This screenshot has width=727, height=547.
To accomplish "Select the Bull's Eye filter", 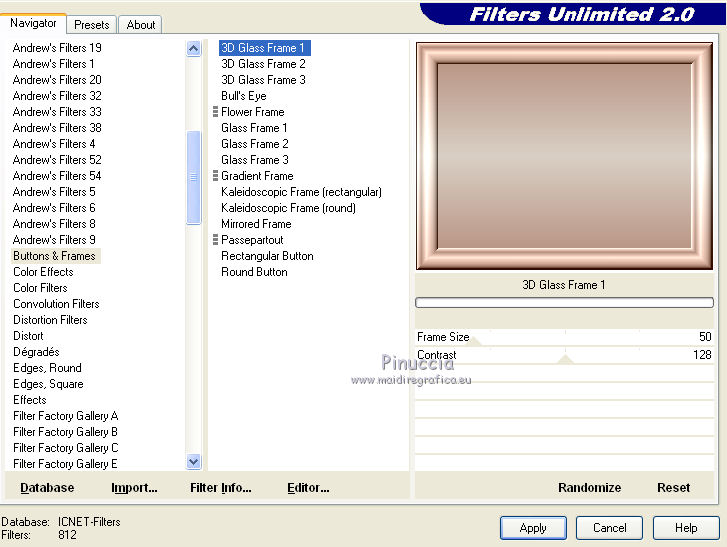I will (243, 96).
